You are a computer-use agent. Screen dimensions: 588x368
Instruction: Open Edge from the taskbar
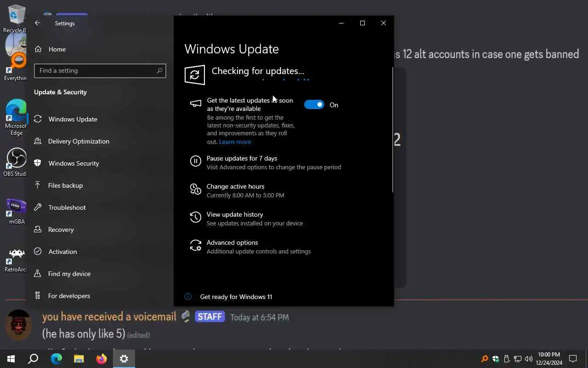[56, 359]
